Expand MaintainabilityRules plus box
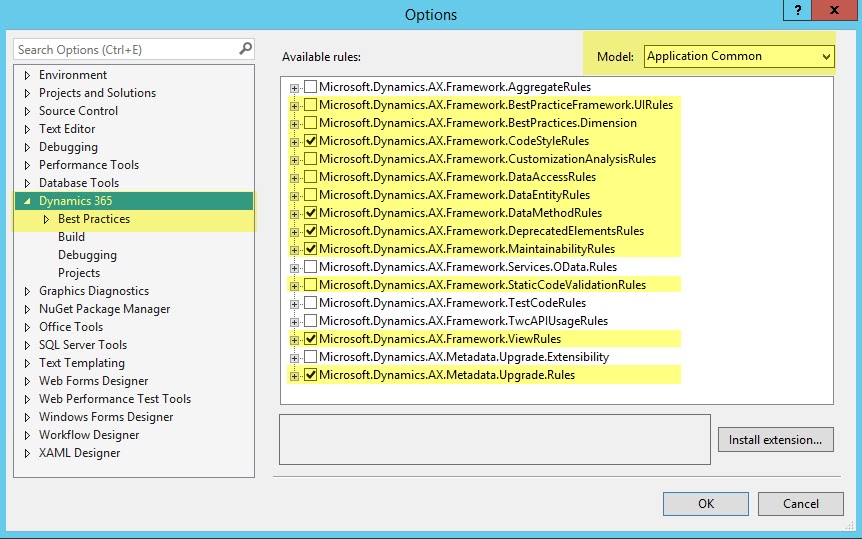Image resolution: width=862 pixels, height=539 pixels. coord(295,250)
